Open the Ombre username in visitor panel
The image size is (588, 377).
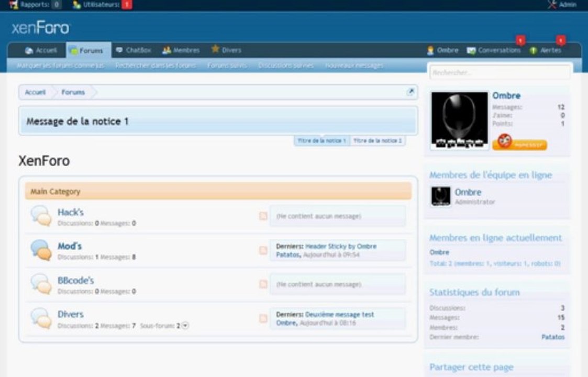[x=506, y=96]
